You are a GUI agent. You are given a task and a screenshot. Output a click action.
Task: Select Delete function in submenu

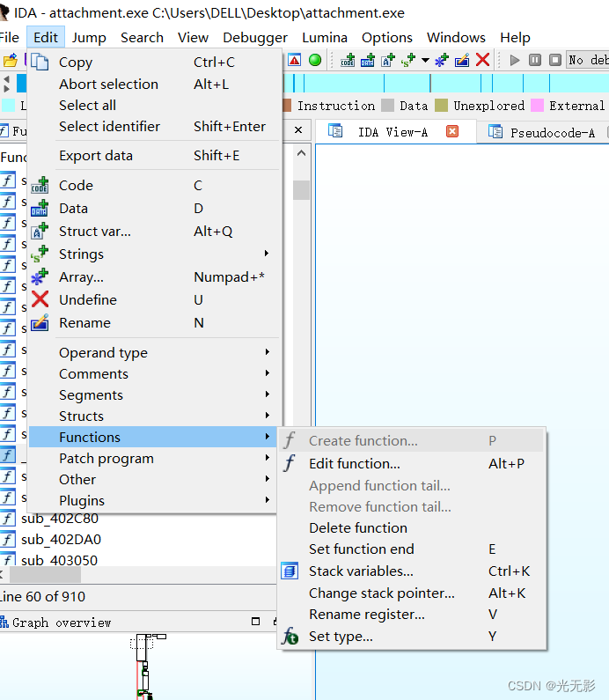click(x=411, y=527)
